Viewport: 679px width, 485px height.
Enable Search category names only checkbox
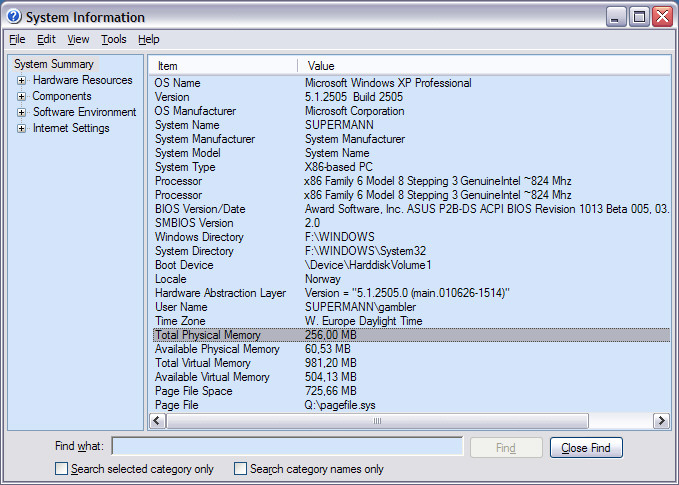(x=240, y=469)
